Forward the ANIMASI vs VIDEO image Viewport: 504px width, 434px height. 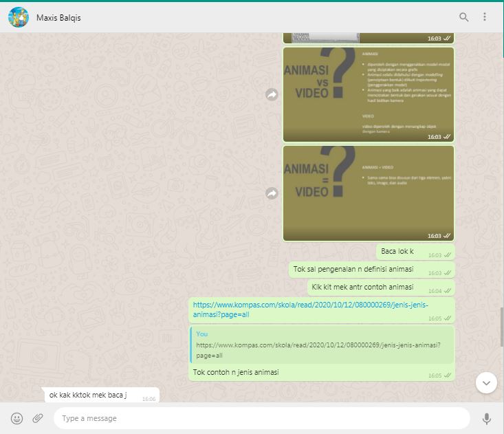coord(272,95)
